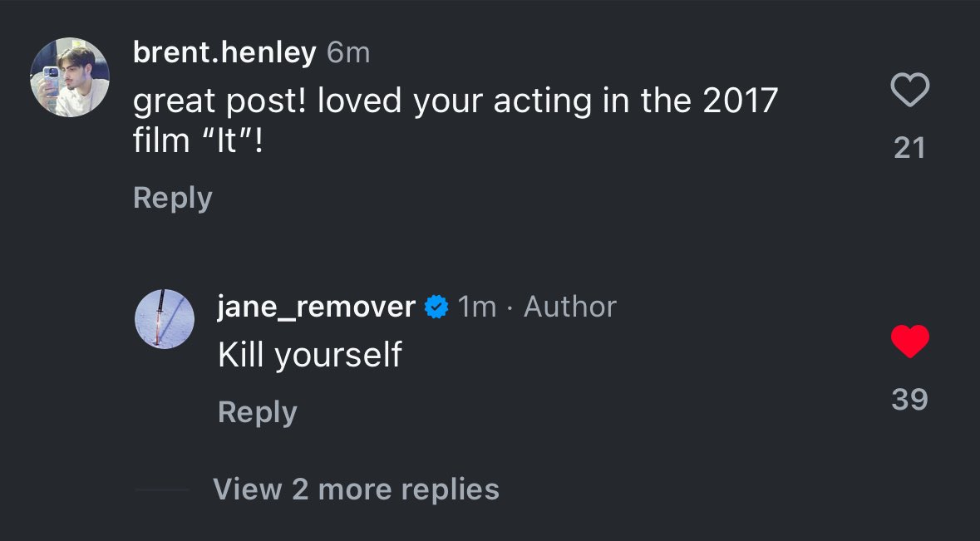Tap the words film “It”! in the comment
This screenshot has height=541, width=980.
click(x=198, y=140)
